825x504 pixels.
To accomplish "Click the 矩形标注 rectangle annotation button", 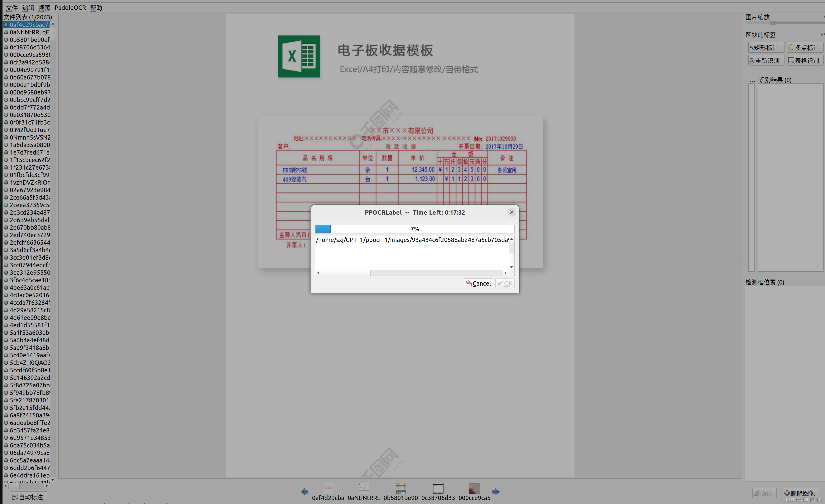I will point(766,48).
